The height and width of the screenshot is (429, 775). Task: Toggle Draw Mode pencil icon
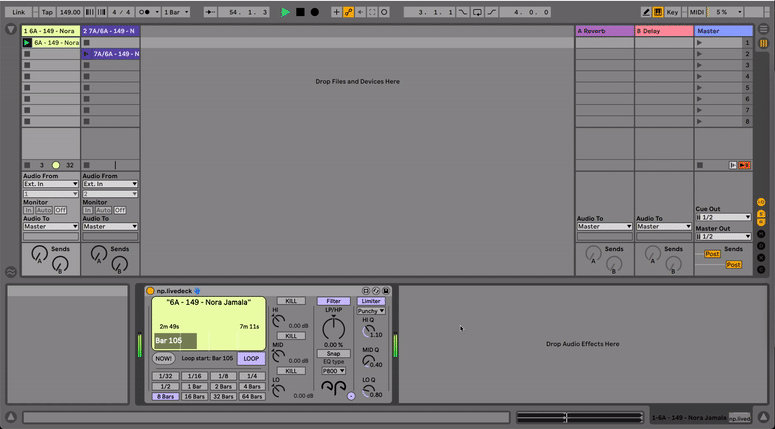pyautogui.click(x=646, y=12)
